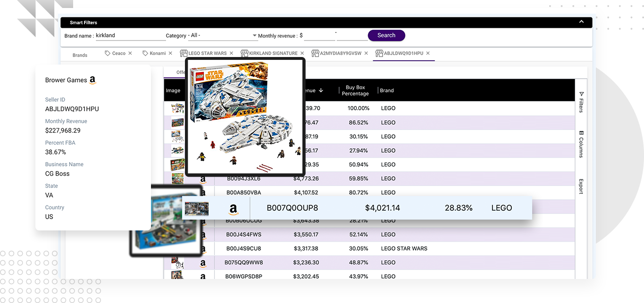The width and height of the screenshot is (644, 303).
Task: Click the Amazon icon in row B0094J3XL6
Action: pyautogui.click(x=202, y=179)
